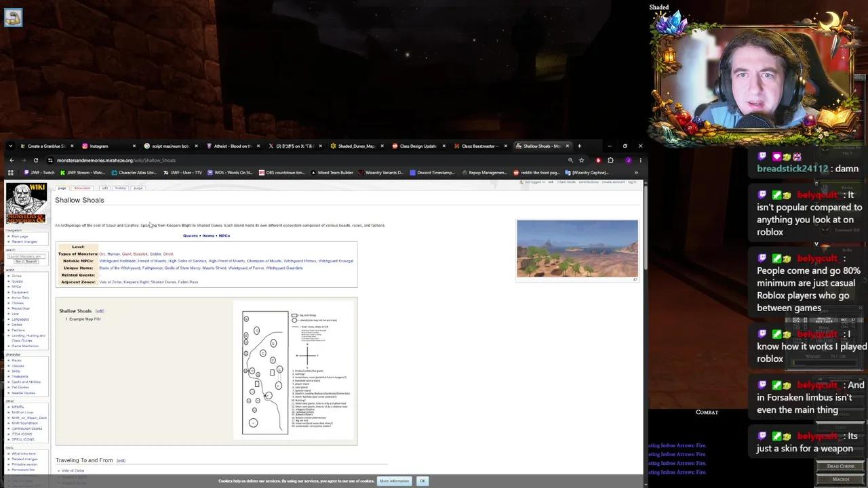
Task: Open the Zones sidebar link
Action: coord(16,276)
